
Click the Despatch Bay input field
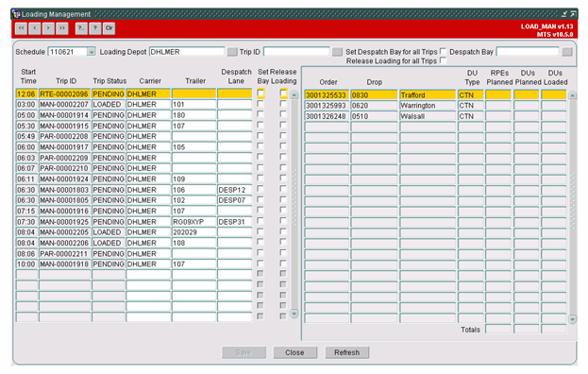(x=528, y=52)
